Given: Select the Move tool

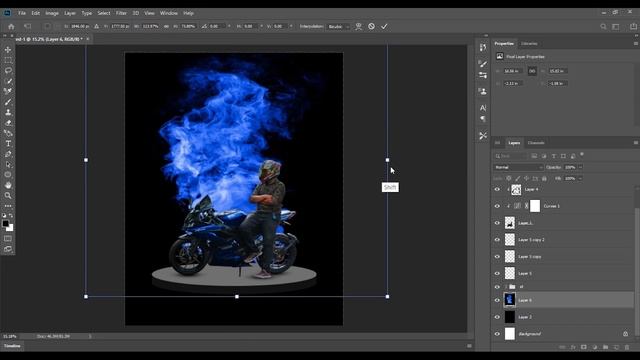Looking at the screenshot, I should pyautogui.click(x=8, y=49).
